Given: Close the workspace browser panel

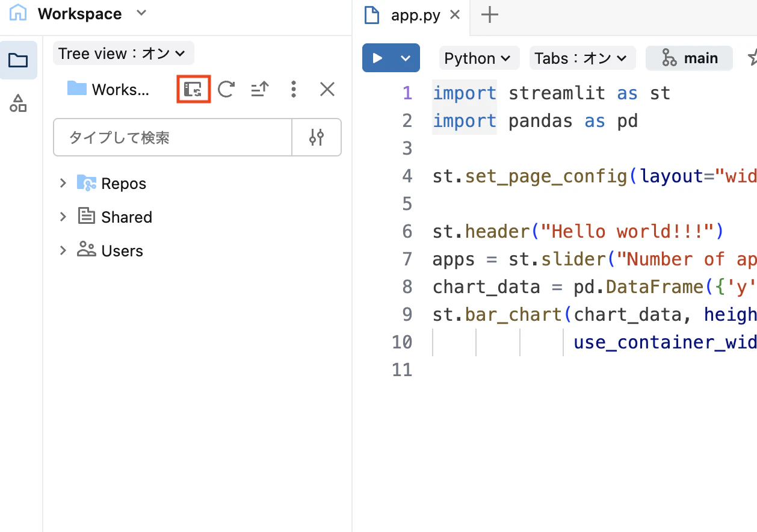Looking at the screenshot, I should coord(327,90).
